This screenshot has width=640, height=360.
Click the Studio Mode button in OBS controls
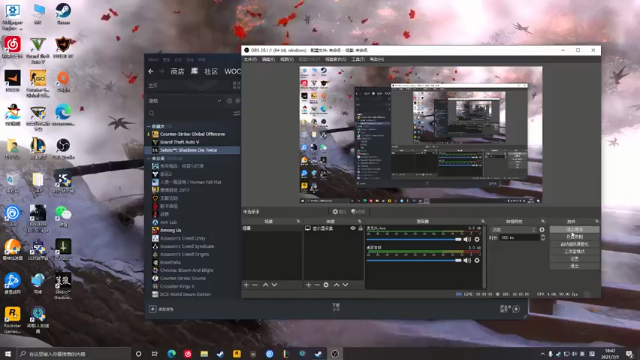click(574, 251)
